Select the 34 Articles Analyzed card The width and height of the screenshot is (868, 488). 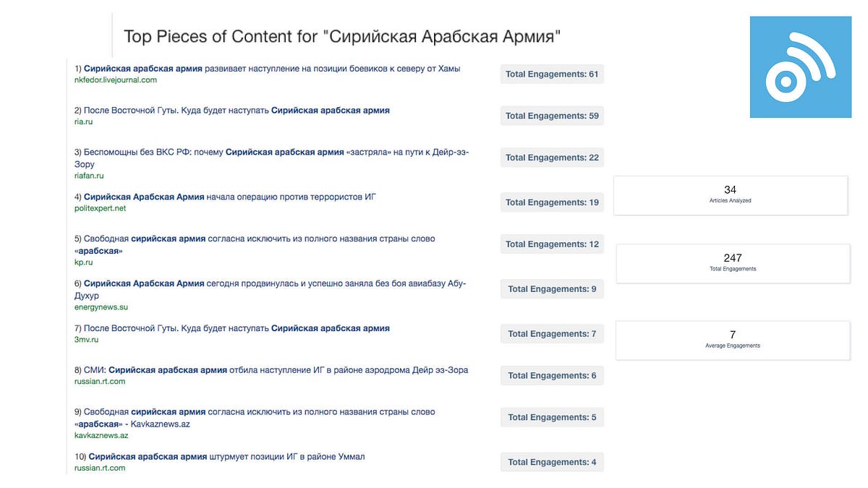tap(730, 195)
